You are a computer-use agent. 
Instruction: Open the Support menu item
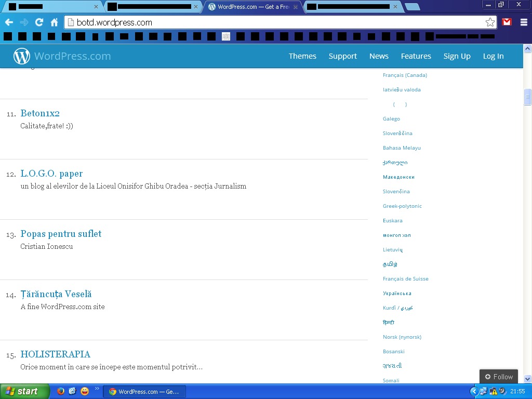coord(342,56)
